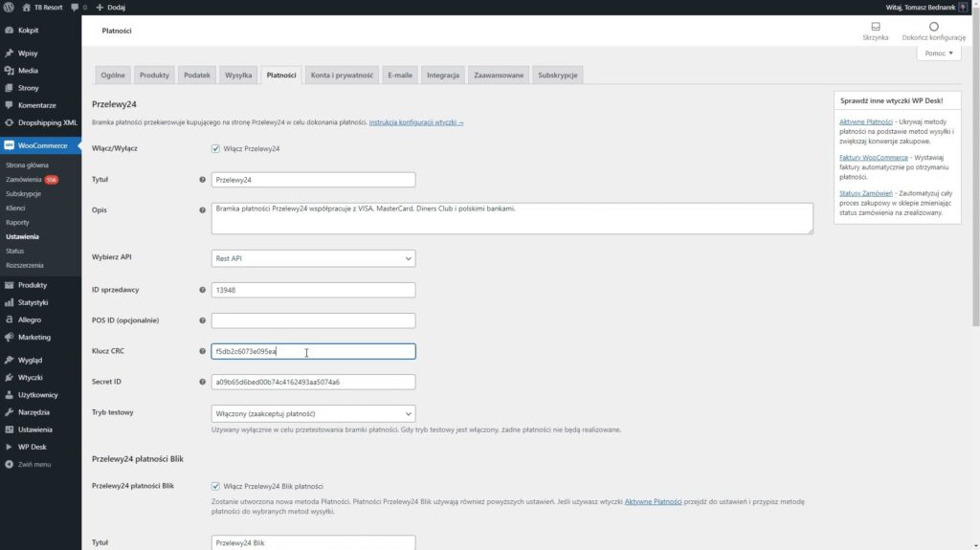The height and width of the screenshot is (550, 980).
Task: Click the WordPress logo icon
Action: click(x=9, y=8)
